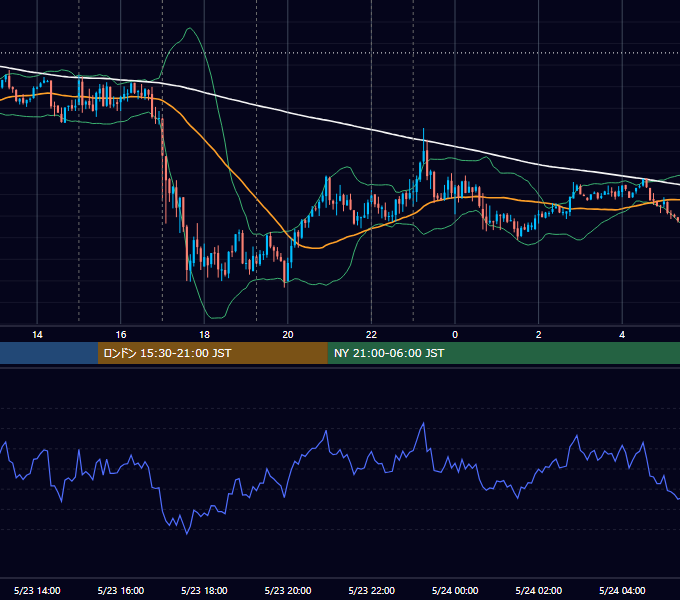Click the hour 20 axis label
This screenshot has height=600, width=680.
coord(288,335)
